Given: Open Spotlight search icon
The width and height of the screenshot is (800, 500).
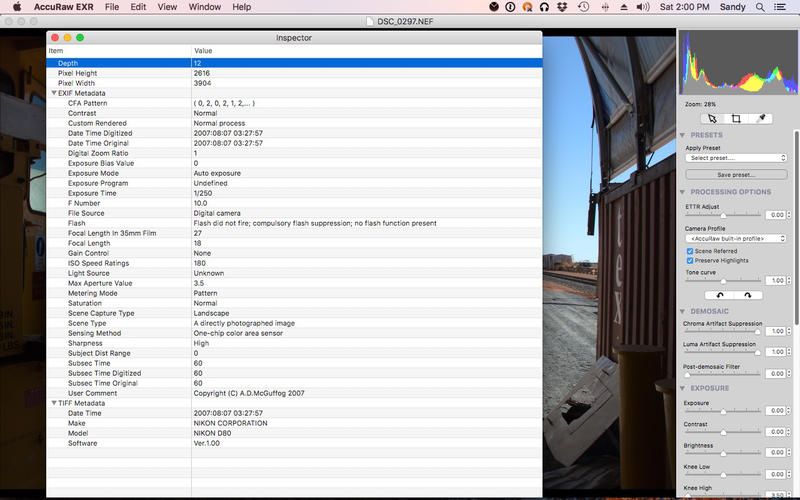Looking at the screenshot, I should [x=760, y=7].
